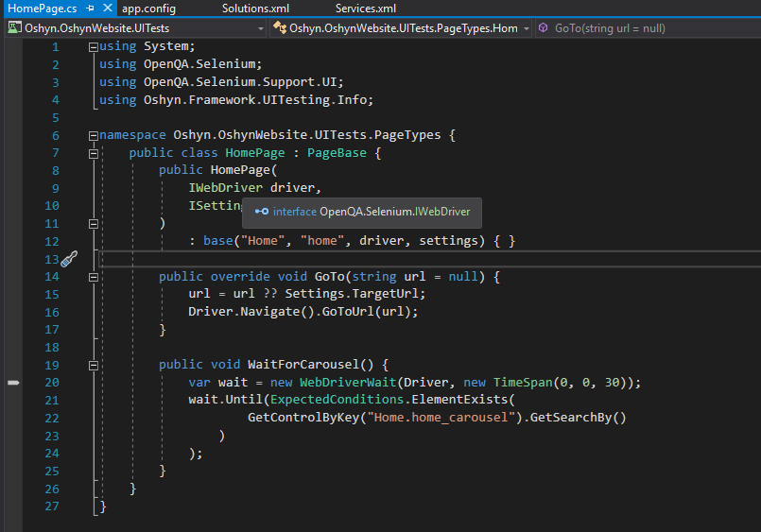This screenshot has height=532, width=761.
Task: Click the current statement arrow marker at line 20
Action: point(13,382)
